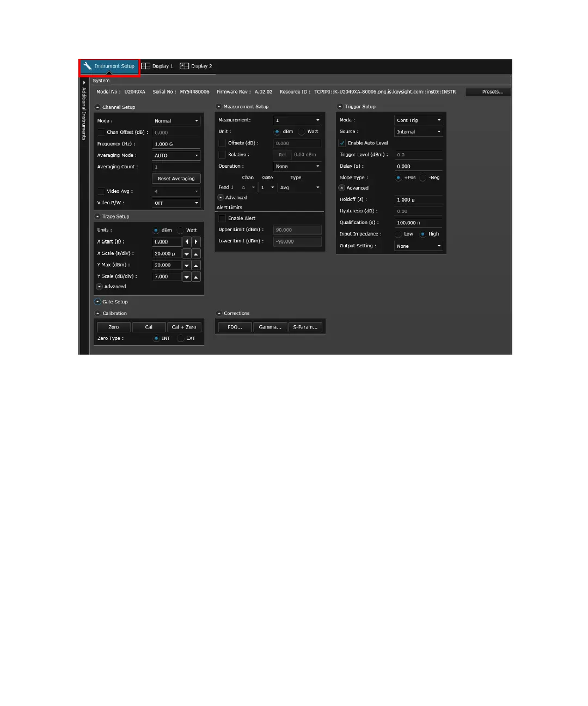Expand the Gate Setup section
The height and width of the screenshot is (706, 588).
(x=97, y=302)
